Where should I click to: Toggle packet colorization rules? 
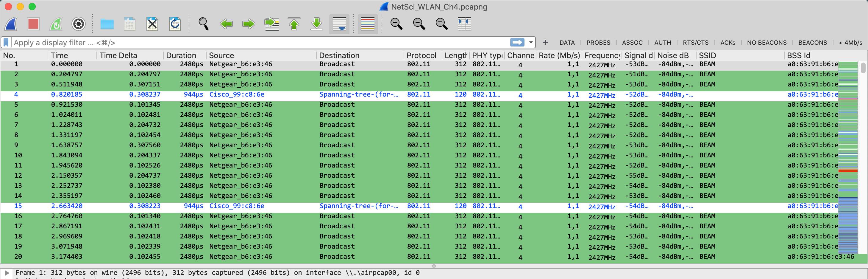[x=368, y=24]
